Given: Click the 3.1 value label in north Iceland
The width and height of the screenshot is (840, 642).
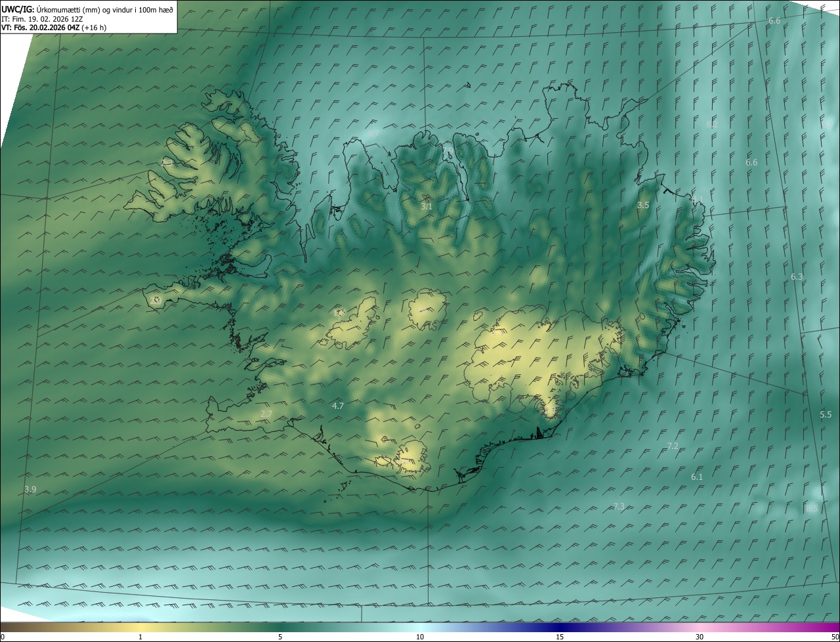Looking at the screenshot, I should pyautogui.click(x=427, y=206).
